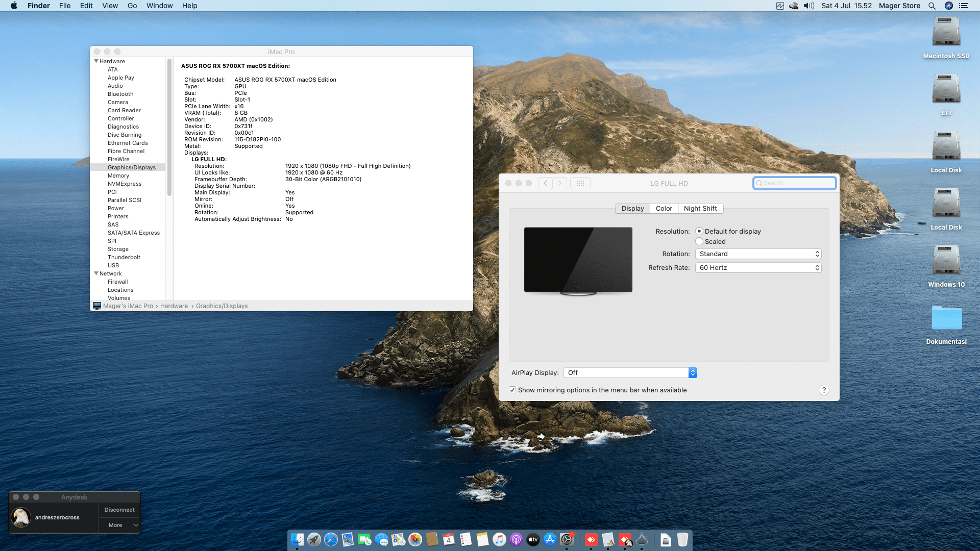
Task: Open the Dokumentasi folder on desktop
Action: tap(946, 318)
